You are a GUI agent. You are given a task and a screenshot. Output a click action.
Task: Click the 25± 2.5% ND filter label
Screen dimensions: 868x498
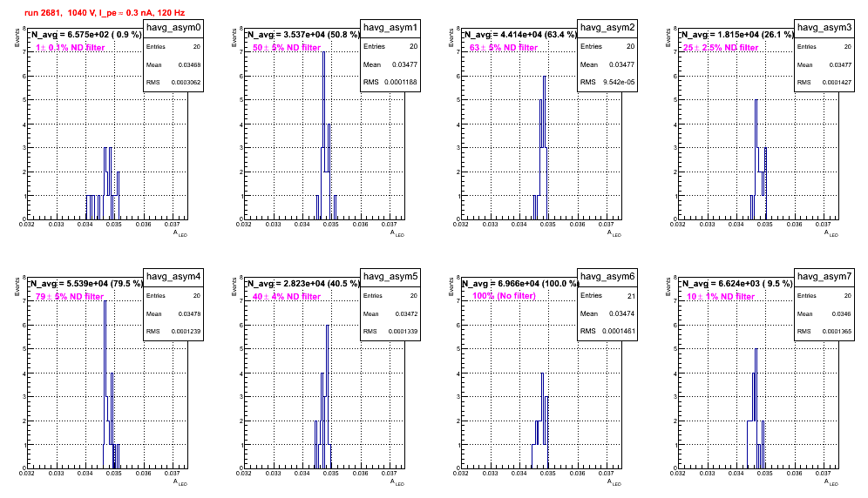click(x=721, y=48)
